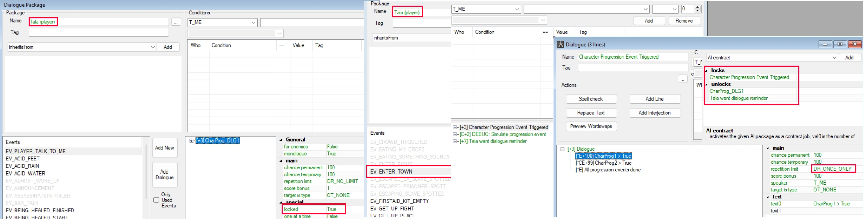Image resolution: width=868 pixels, height=219 pixels.
Task: Click the DR_NO_LIMIT repetition limit value
Action: coord(342,182)
